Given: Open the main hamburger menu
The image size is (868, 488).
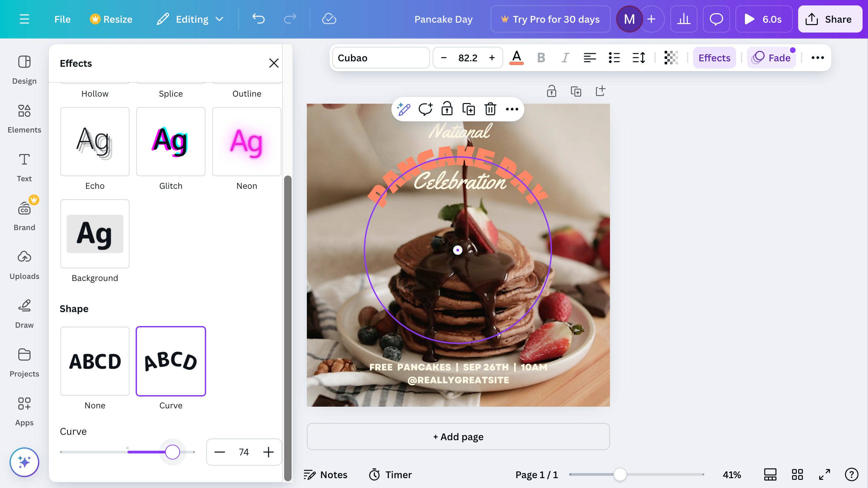Looking at the screenshot, I should coord(24,19).
